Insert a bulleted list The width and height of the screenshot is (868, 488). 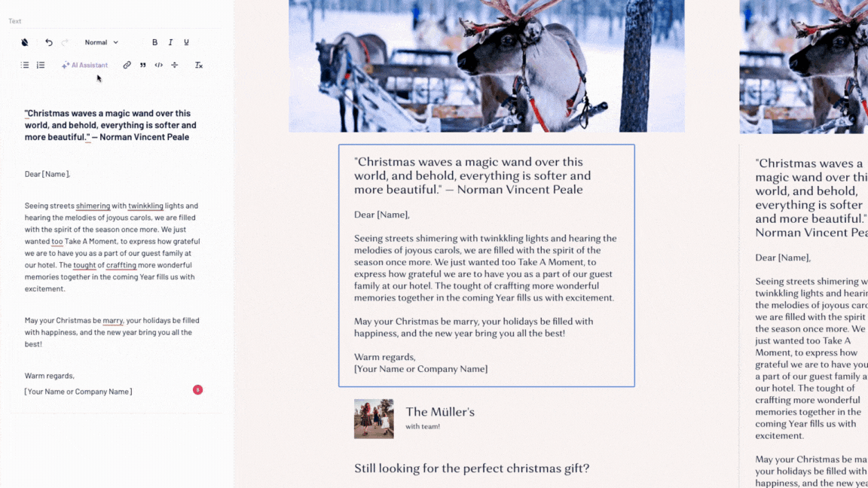tap(25, 66)
